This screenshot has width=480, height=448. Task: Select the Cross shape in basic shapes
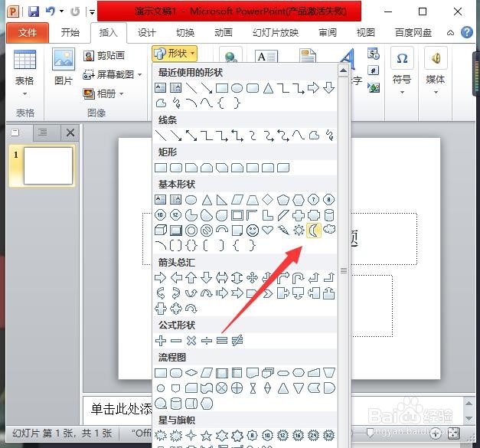(x=299, y=215)
